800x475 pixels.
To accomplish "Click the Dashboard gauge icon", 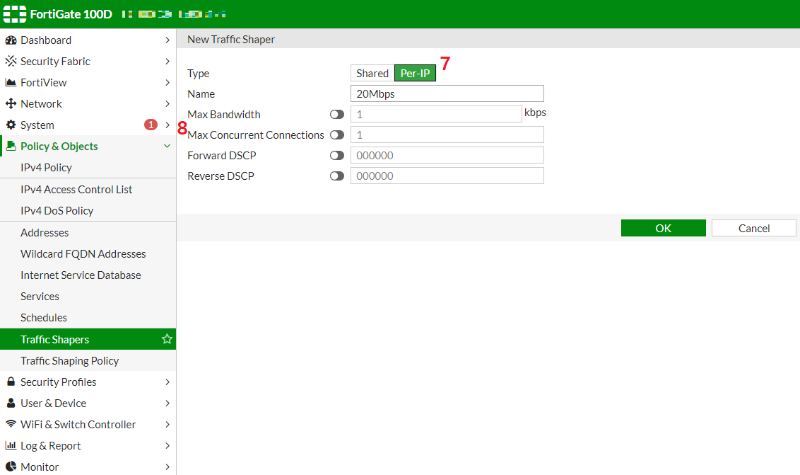I will coord(11,40).
